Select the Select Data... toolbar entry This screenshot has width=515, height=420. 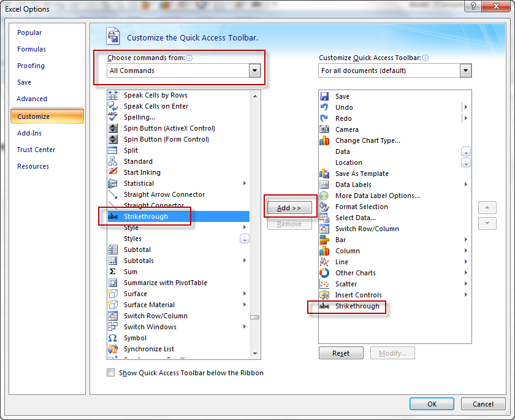point(356,218)
